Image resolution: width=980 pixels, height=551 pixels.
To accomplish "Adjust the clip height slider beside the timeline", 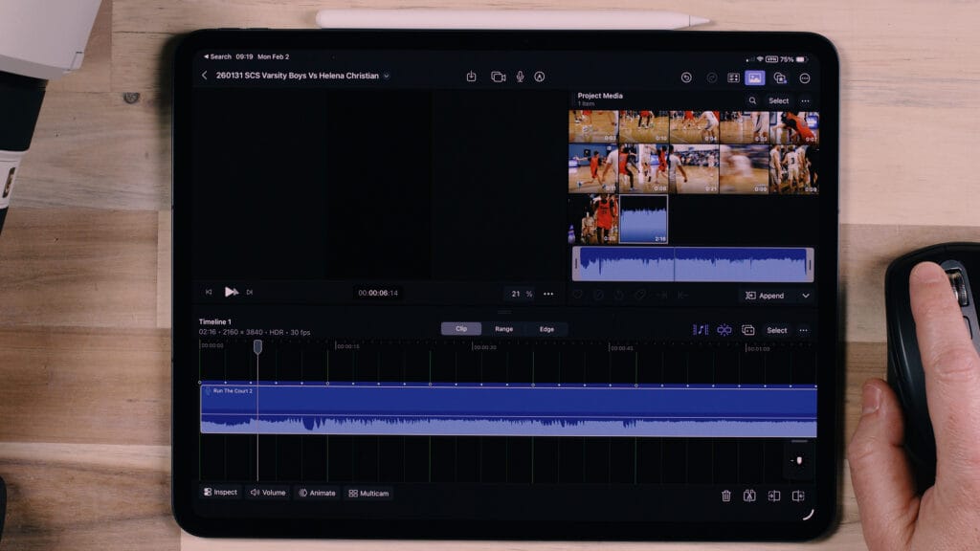I will tap(799, 459).
